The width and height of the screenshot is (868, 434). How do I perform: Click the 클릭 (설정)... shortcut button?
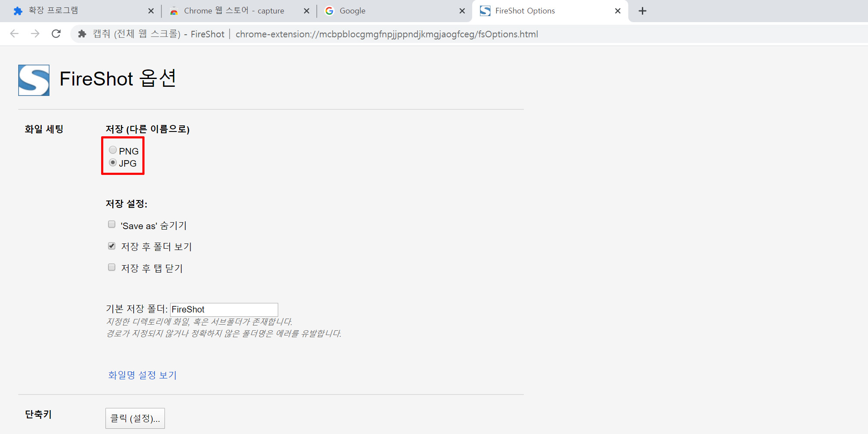tap(135, 418)
